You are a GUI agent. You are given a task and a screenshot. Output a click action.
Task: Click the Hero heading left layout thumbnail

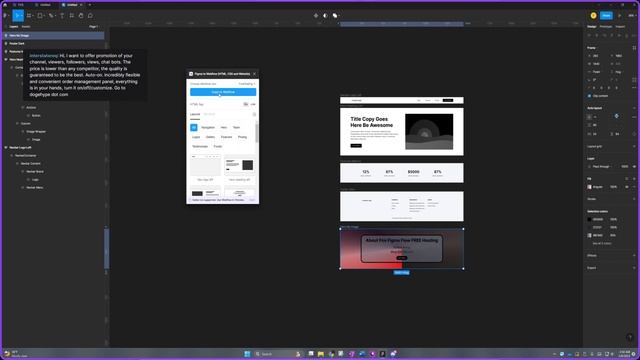pyautogui.click(x=240, y=165)
